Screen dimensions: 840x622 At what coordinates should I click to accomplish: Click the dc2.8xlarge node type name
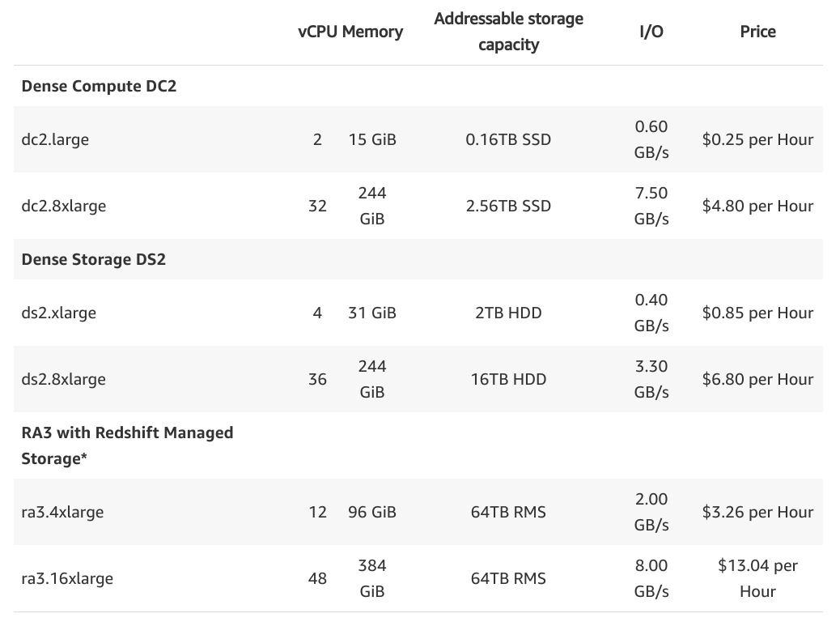pyautogui.click(x=64, y=206)
